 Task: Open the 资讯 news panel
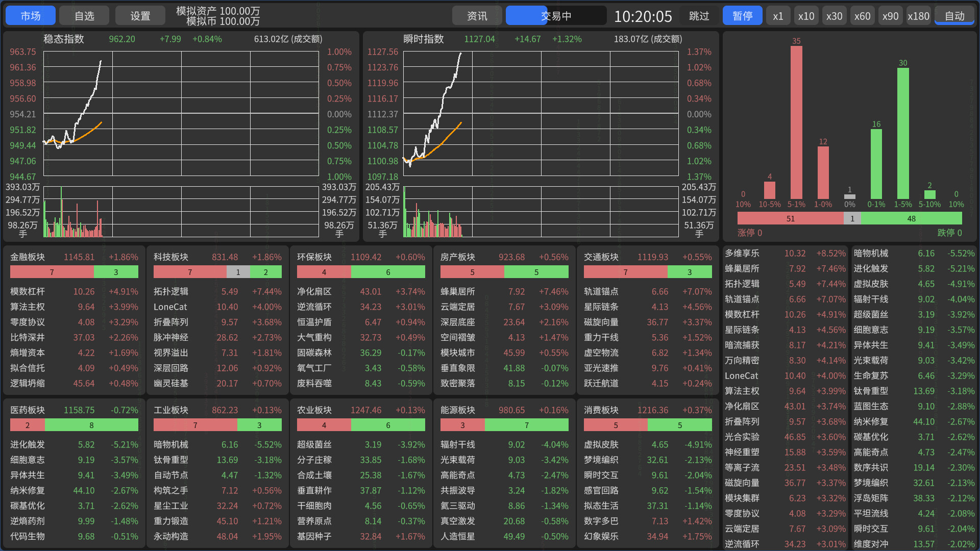coord(477,16)
